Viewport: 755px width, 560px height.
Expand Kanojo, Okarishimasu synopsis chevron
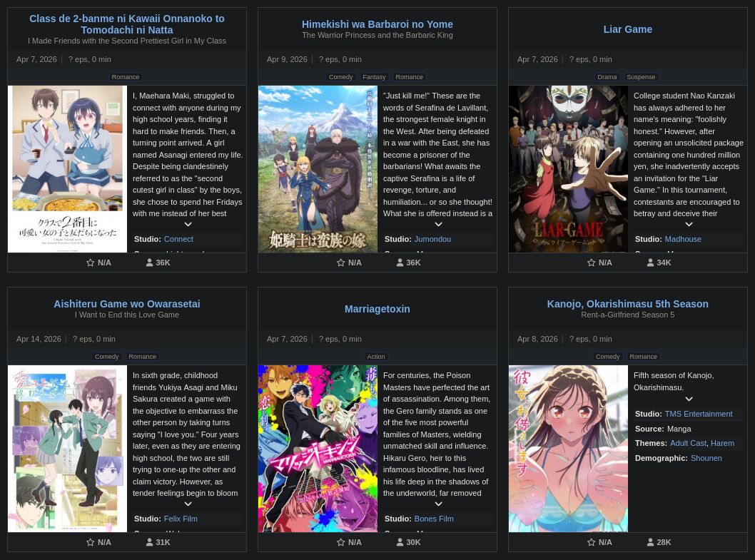689,399
